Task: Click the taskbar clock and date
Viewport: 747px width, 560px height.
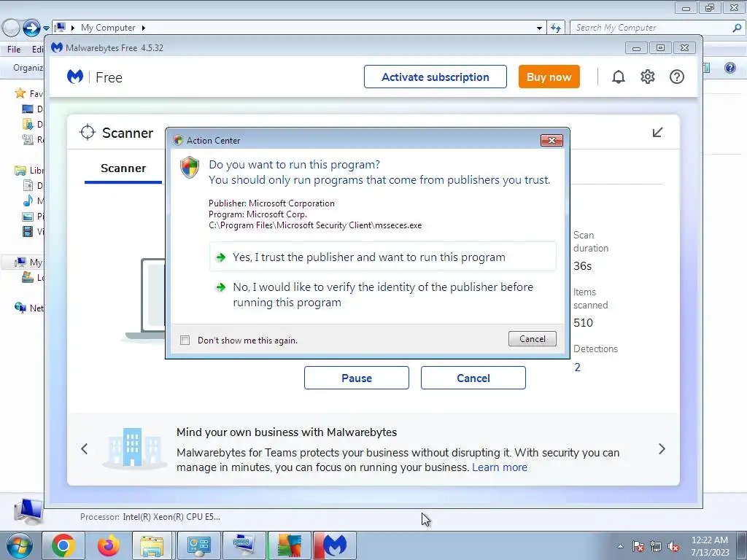Action: [x=710, y=546]
